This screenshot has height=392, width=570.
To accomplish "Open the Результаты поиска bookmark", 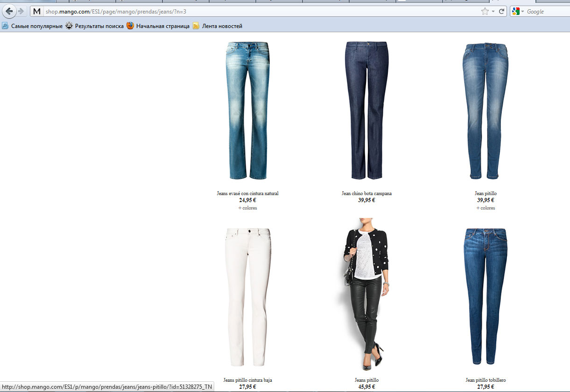I will click(x=95, y=26).
